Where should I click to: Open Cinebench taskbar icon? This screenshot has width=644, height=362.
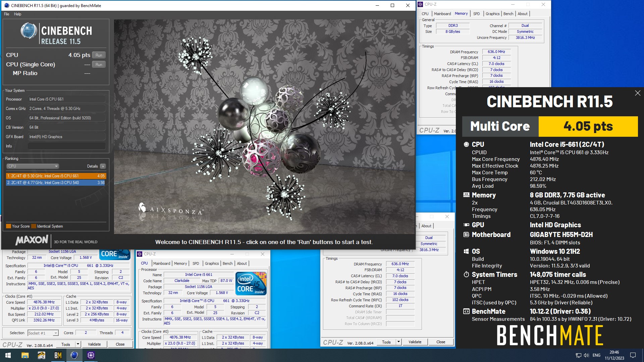74,355
